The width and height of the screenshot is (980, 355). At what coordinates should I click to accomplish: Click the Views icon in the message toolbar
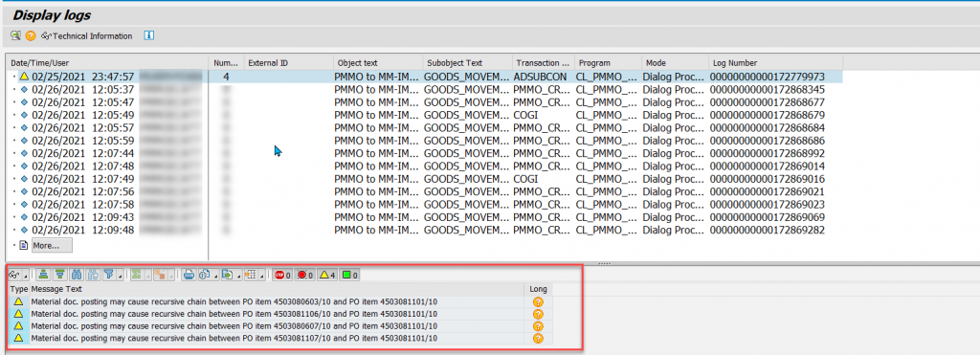[x=205, y=275]
